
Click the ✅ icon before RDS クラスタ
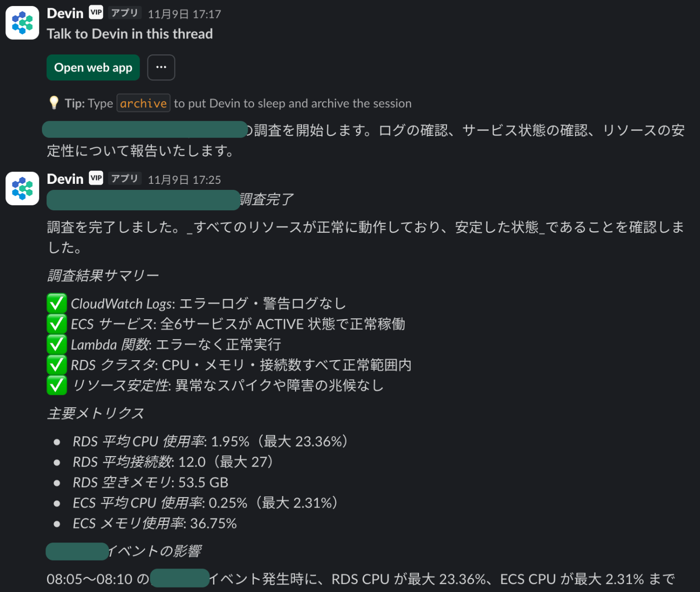click(56, 365)
